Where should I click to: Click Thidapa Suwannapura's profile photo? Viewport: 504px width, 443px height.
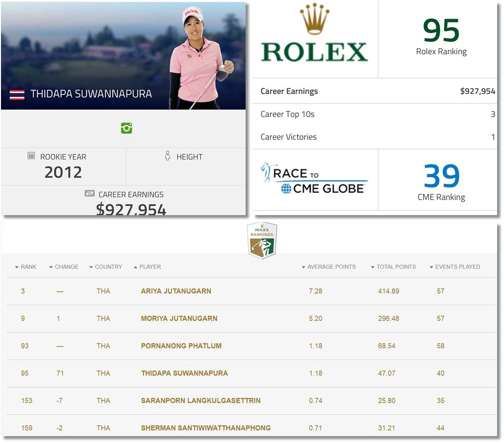click(x=201, y=58)
